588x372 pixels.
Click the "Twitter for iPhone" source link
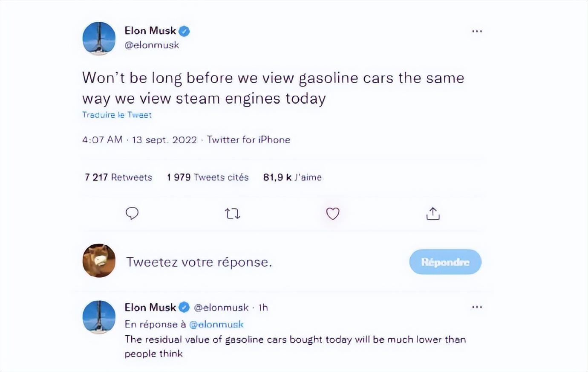point(248,140)
